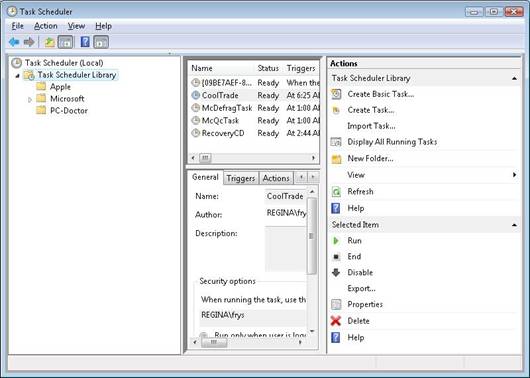Click the red Delete X icon
530x378 pixels.
tap(336, 321)
